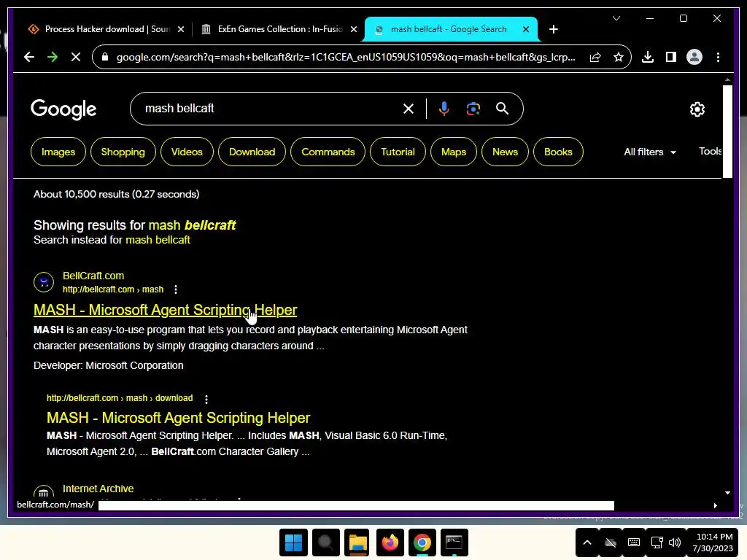Click the scroll down arrow of page scrollbar
This screenshot has height=560, width=747.
coord(727,493)
